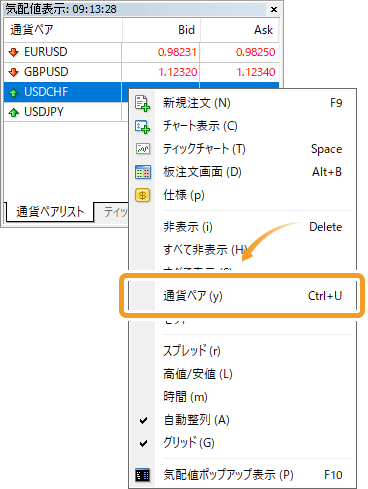The image size is (368, 489).
Task: Select 新規注文 (N) from context menu
Action: (x=242, y=103)
